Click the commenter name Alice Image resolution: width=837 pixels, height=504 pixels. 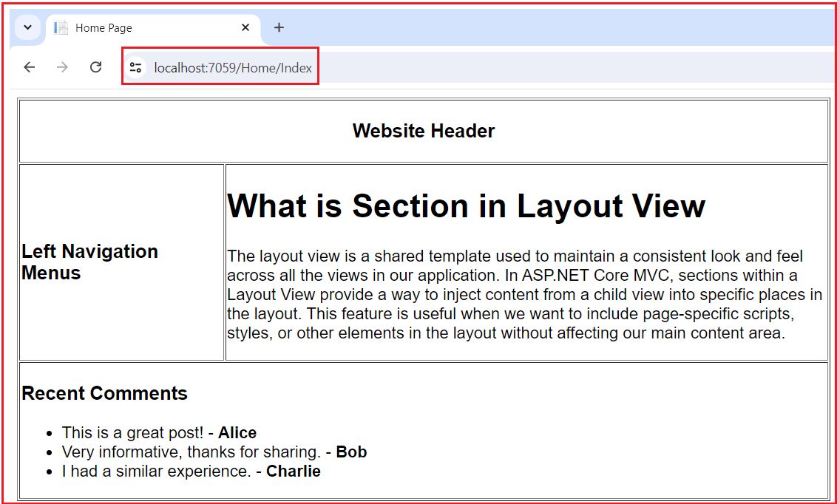[x=237, y=432]
